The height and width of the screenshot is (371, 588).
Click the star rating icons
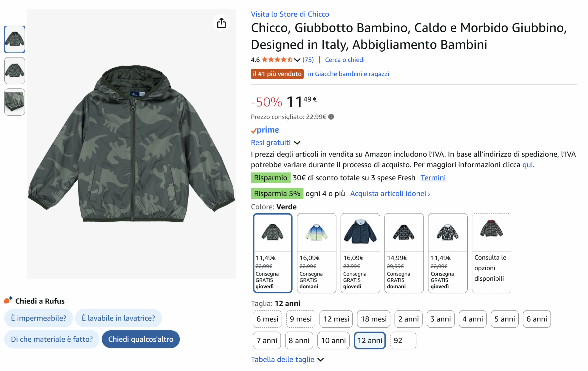click(x=277, y=60)
